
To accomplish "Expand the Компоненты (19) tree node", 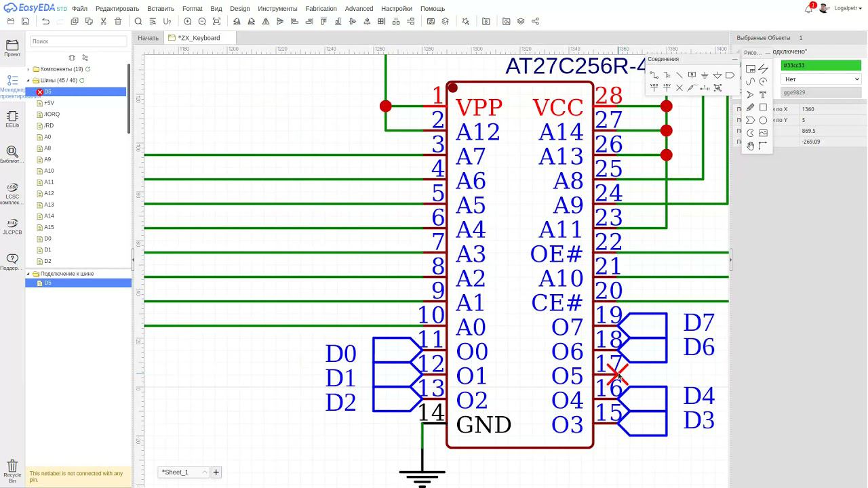I will click(x=28, y=69).
